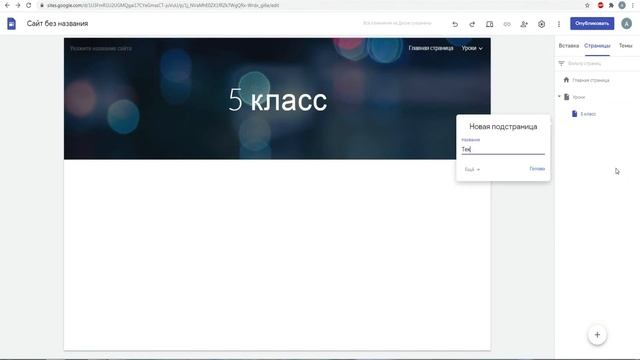Click the Redo arrow icon

point(472,24)
